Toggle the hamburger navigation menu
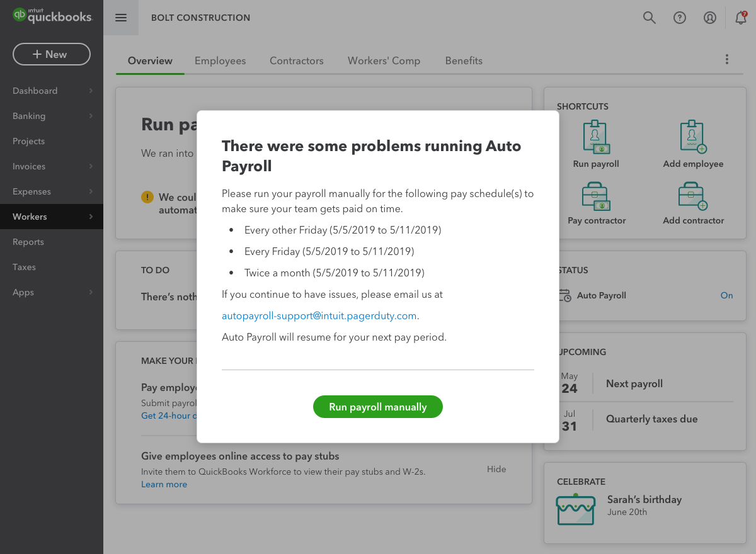Viewport: 756px width, 554px height. coord(121,18)
